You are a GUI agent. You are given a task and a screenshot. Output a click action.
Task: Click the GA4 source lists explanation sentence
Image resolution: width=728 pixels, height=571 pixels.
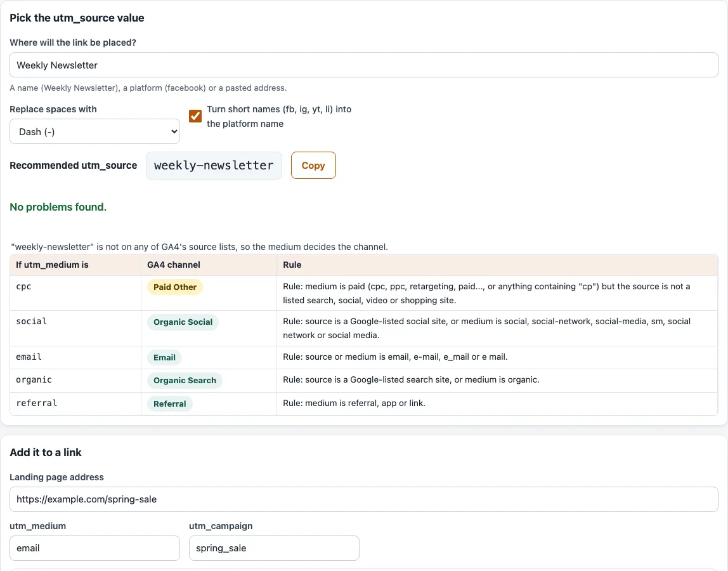[x=199, y=247]
